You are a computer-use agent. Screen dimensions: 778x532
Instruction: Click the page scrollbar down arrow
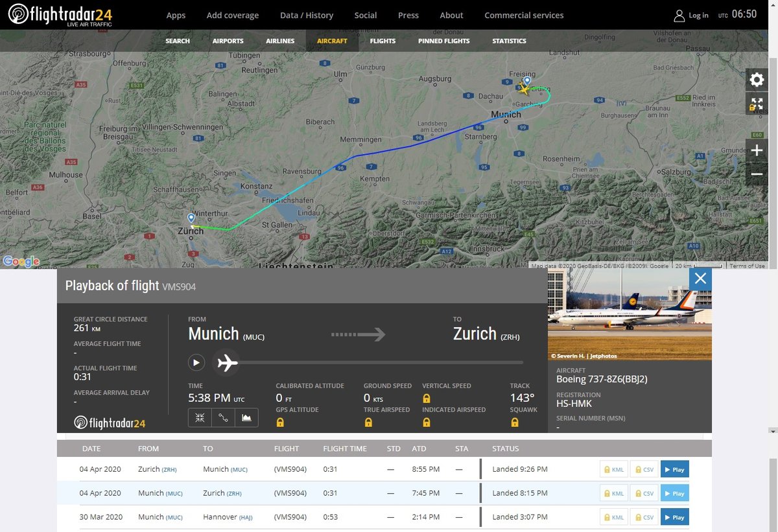[x=772, y=431]
